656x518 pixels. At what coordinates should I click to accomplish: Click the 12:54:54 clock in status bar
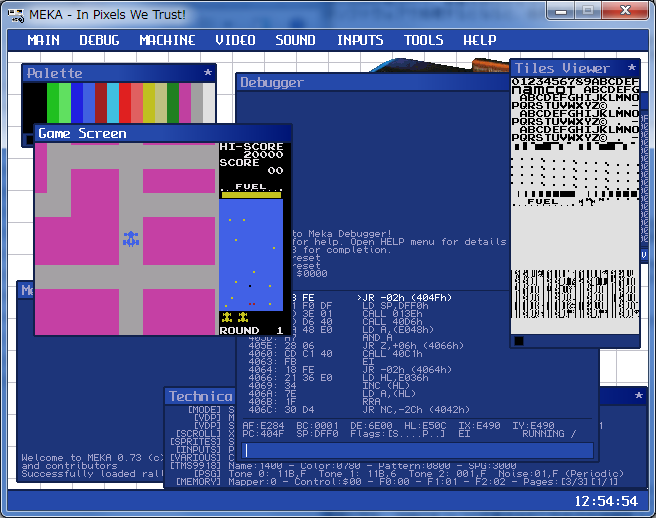click(x=606, y=501)
